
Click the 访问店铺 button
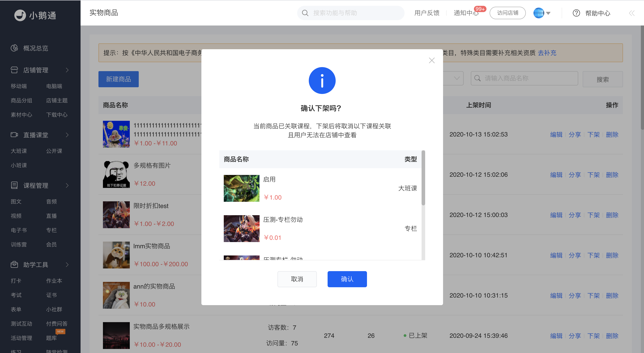[508, 13]
